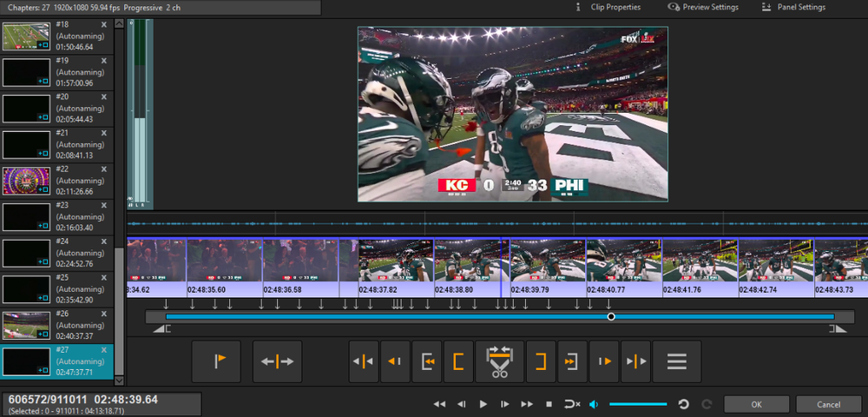Jump to the selection end marker

tap(572, 361)
